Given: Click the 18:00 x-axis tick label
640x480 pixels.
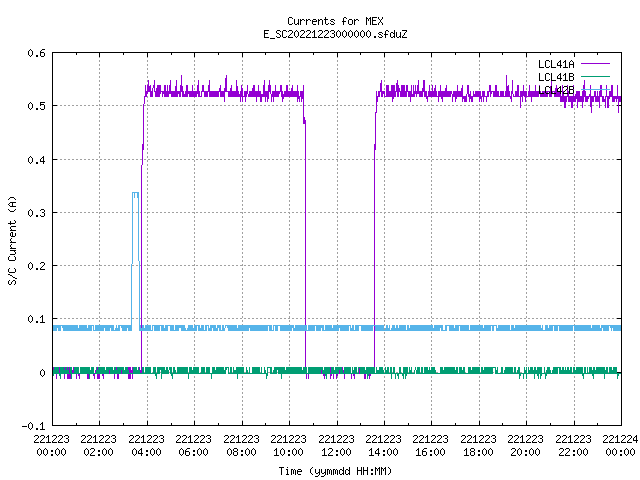Looking at the screenshot, I should coord(478,452).
